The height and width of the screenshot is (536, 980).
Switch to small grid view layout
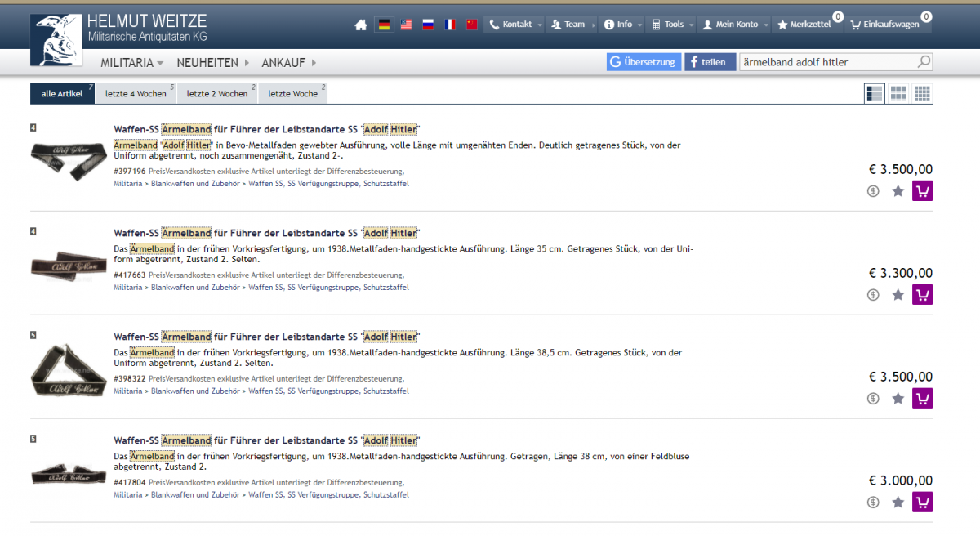point(922,93)
